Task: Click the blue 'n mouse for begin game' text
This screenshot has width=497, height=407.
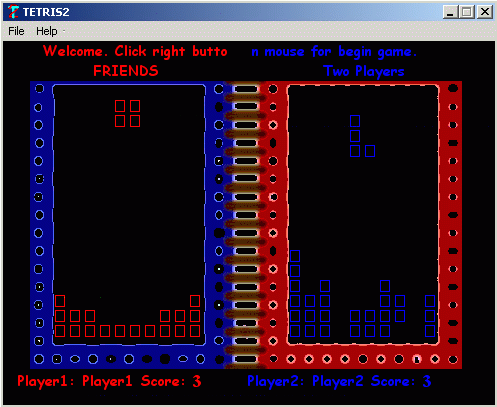Action: 334,52
